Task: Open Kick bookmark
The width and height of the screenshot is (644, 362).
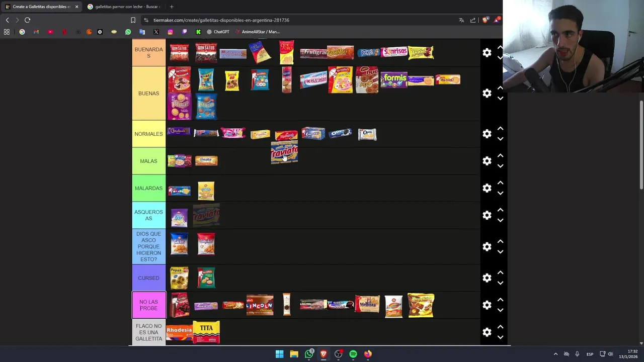Action: [x=198, y=32]
